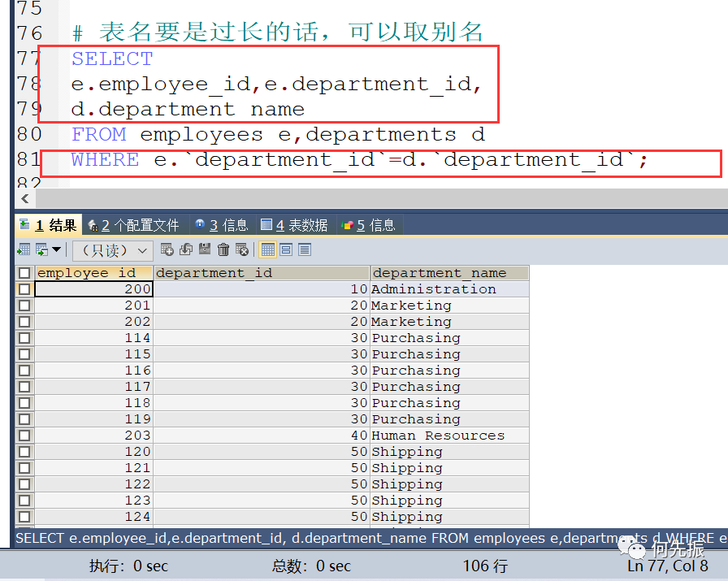Switch to grid view mode
The width and height of the screenshot is (728, 581).
[268, 249]
